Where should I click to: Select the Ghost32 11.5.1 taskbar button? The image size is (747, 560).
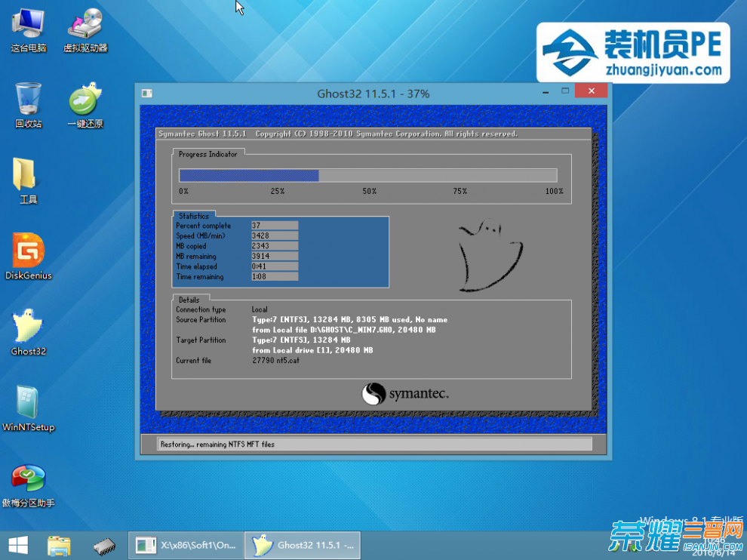coord(303,545)
